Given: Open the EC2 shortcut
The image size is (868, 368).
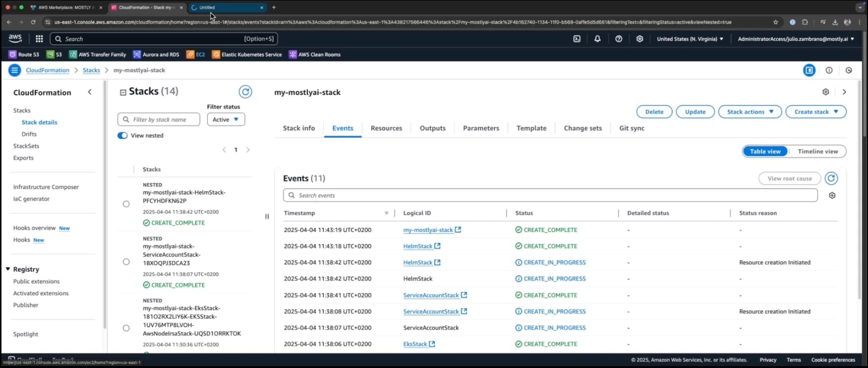Looking at the screenshot, I should pyautogui.click(x=196, y=55).
